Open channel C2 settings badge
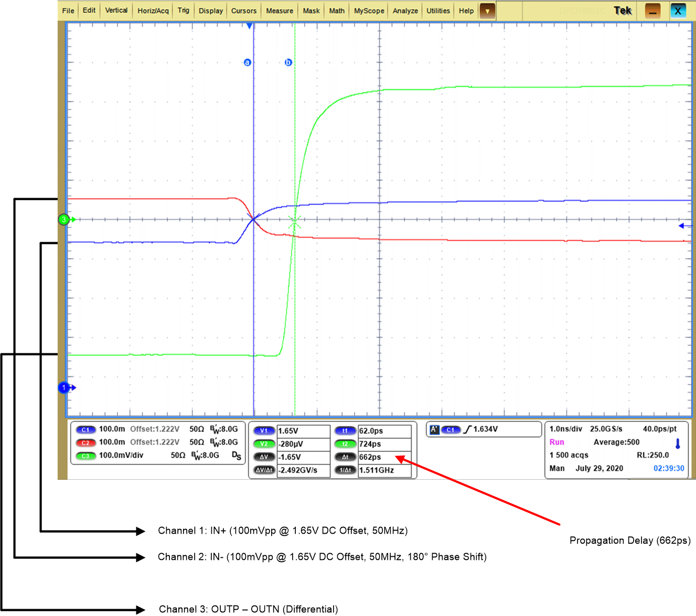Image resolution: width=696 pixels, height=616 pixels. (85, 442)
